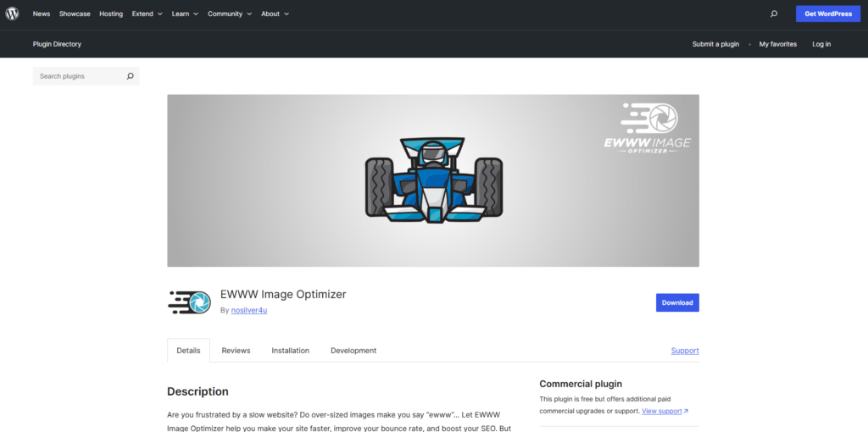Click the EWWW Image Optimizer banner image

coord(433,180)
